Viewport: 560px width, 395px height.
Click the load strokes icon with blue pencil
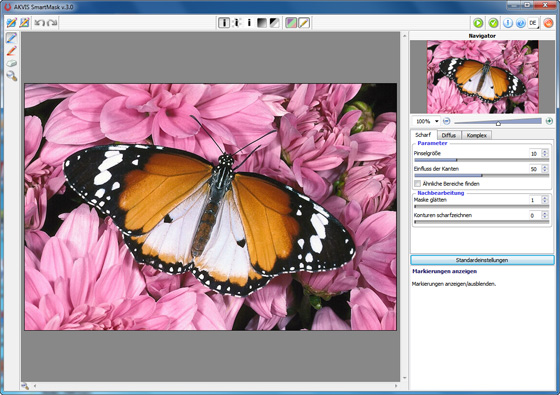pos(11,23)
